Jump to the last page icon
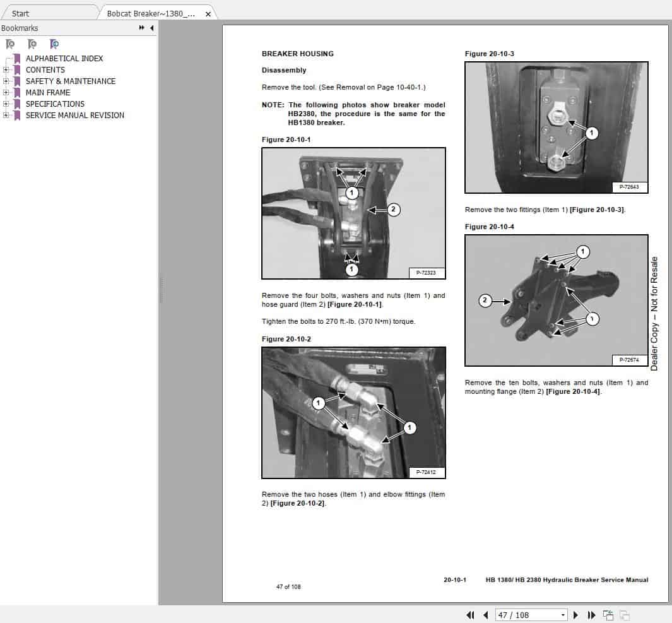Image resolution: width=672 pixels, height=623 pixels. click(591, 614)
